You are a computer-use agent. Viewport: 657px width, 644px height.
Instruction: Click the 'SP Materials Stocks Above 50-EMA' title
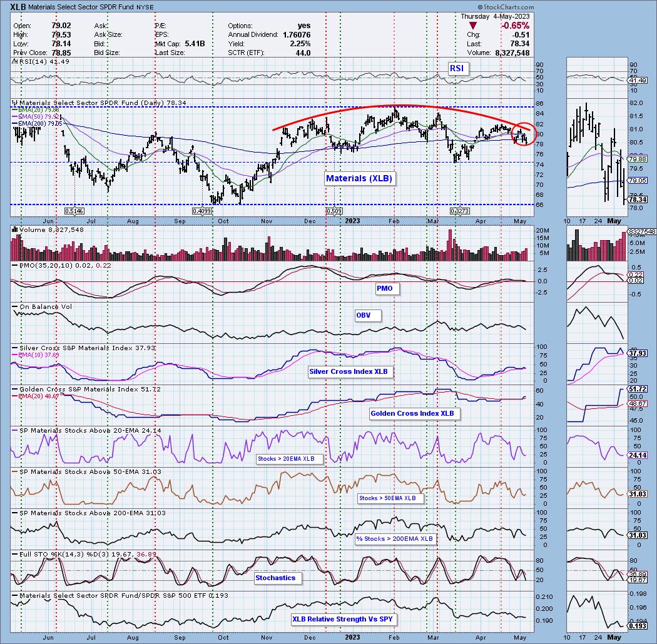[87, 472]
